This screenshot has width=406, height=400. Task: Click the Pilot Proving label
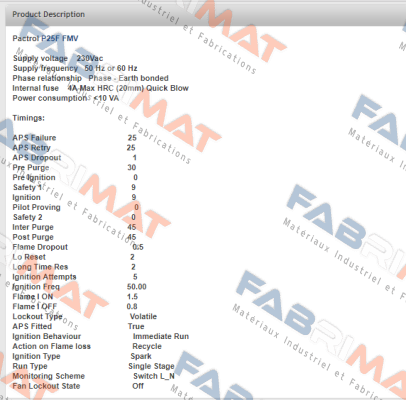[36, 207]
